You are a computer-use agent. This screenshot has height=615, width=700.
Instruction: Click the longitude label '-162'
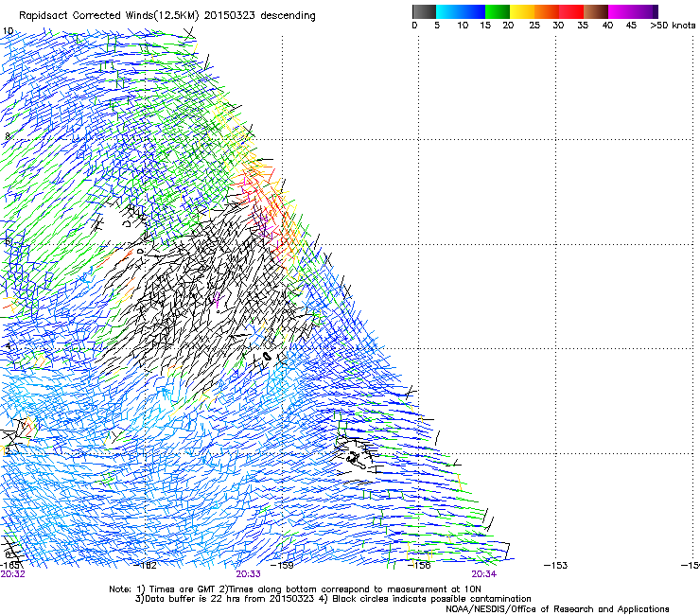(x=146, y=565)
